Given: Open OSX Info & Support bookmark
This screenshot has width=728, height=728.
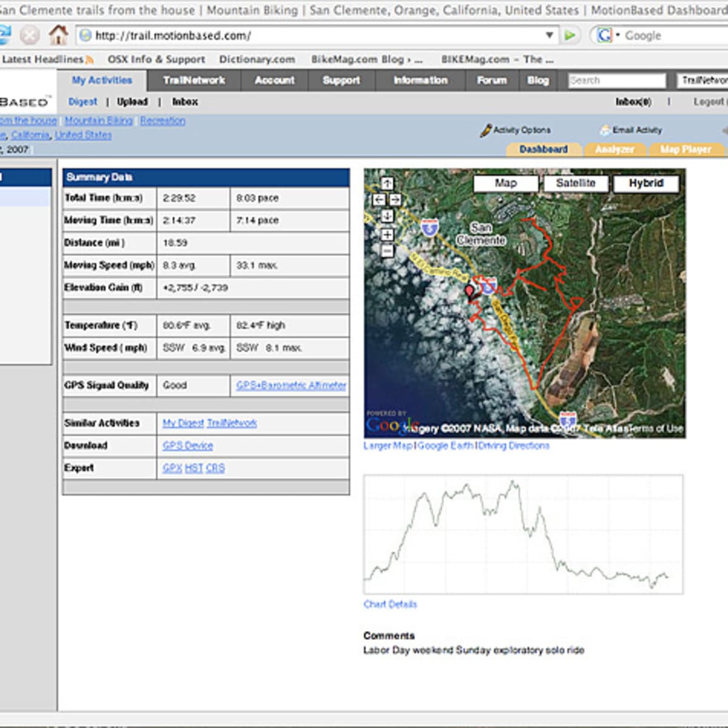Looking at the screenshot, I should 156,59.
